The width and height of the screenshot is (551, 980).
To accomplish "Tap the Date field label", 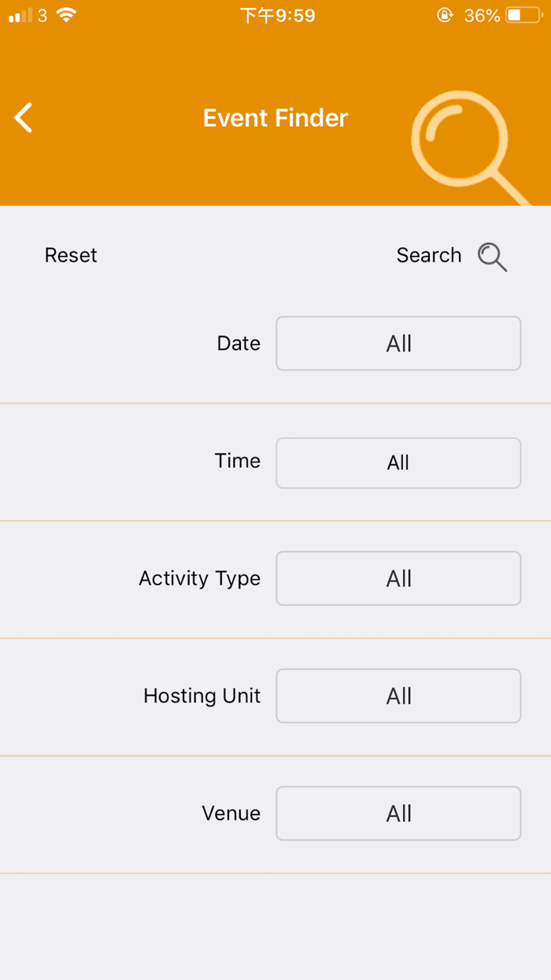I will 239,343.
